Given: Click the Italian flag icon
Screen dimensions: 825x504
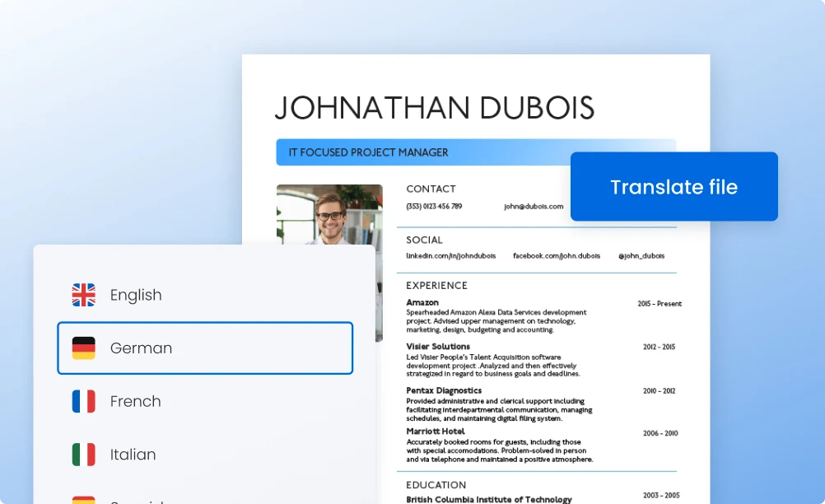Looking at the screenshot, I should pyautogui.click(x=83, y=454).
